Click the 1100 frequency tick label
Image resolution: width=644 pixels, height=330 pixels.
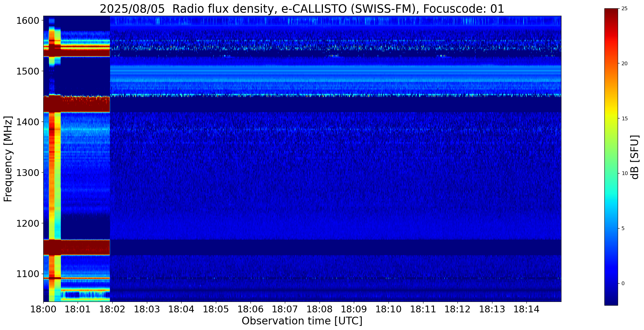tap(28, 274)
